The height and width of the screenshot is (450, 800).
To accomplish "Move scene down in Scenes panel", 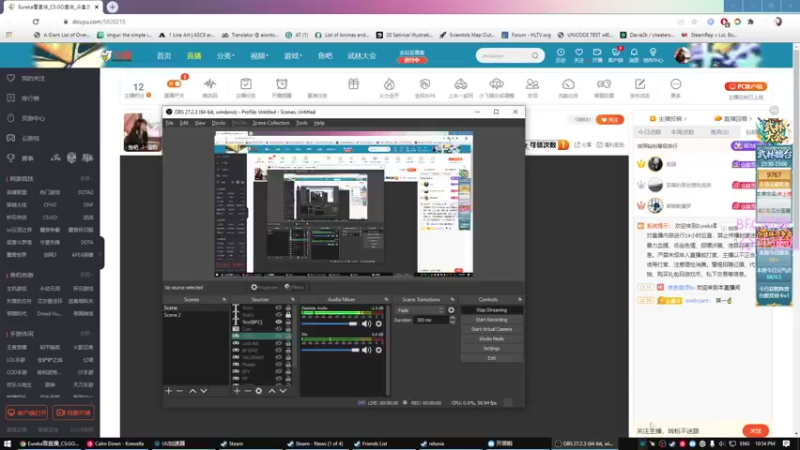I will tap(204, 391).
